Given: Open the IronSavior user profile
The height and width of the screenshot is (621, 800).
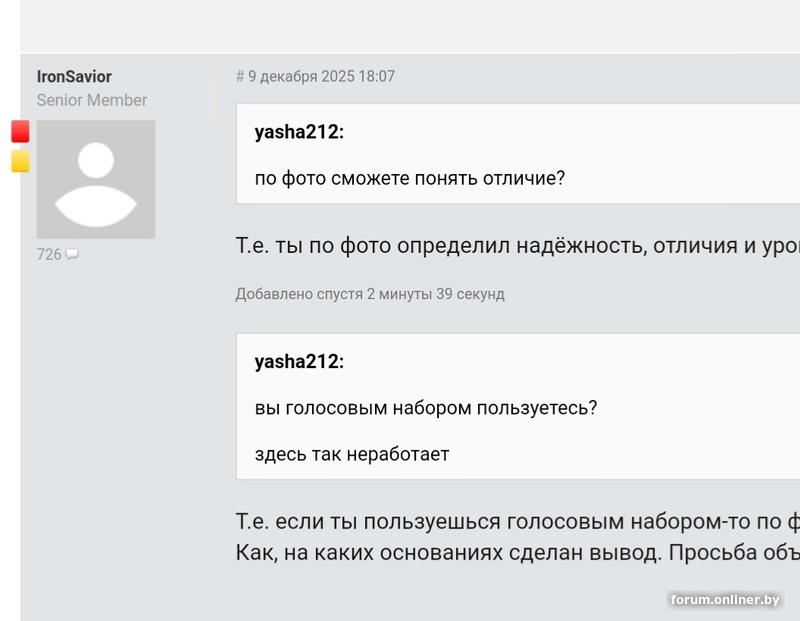Looking at the screenshot, I should [74, 77].
